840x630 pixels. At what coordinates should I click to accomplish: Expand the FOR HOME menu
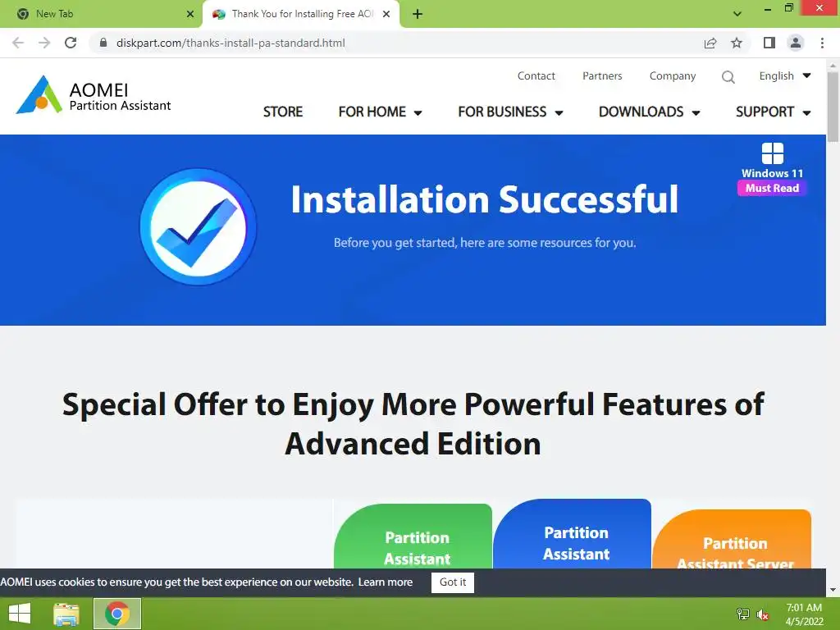380,112
